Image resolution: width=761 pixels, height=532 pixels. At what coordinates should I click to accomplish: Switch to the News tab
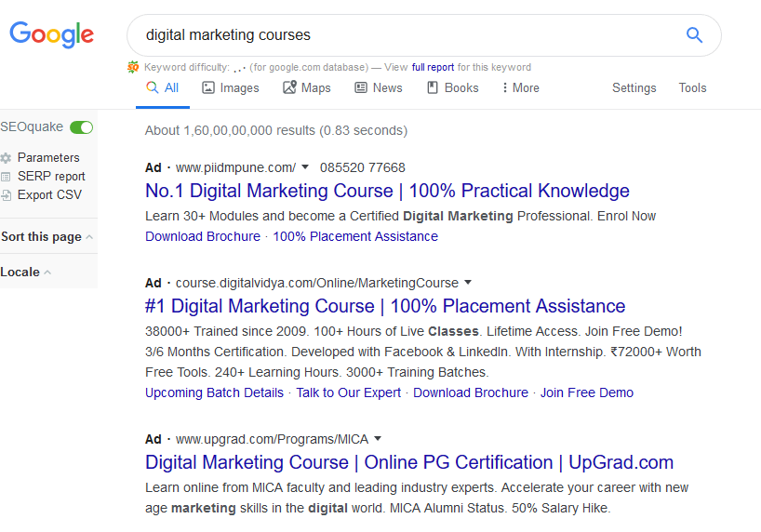tap(379, 87)
